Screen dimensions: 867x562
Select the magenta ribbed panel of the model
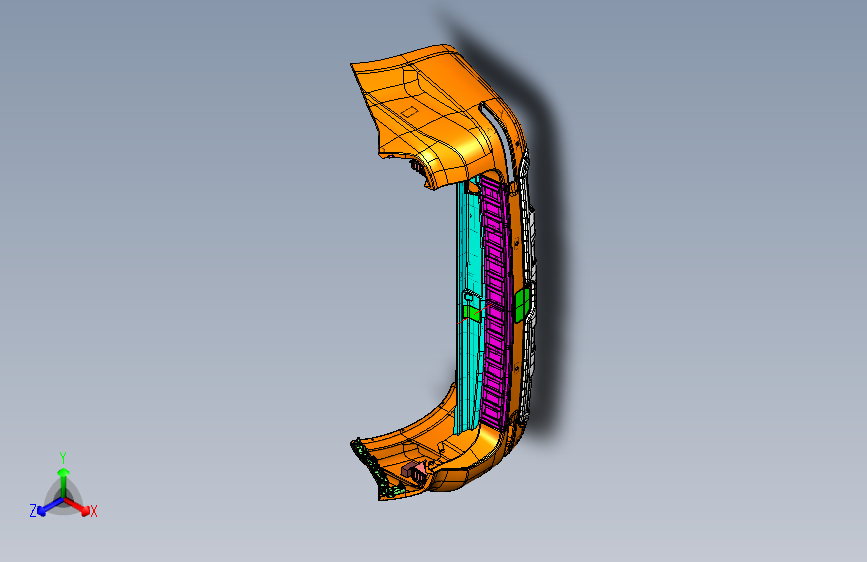pyautogui.click(x=495, y=301)
